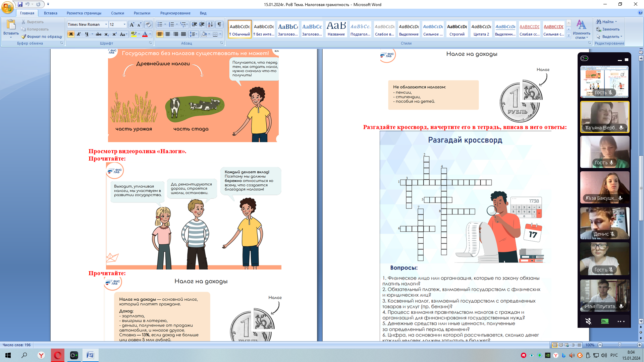This screenshot has height=362, width=644.
Task: Switch to Ссылки tab
Action: tap(117, 13)
